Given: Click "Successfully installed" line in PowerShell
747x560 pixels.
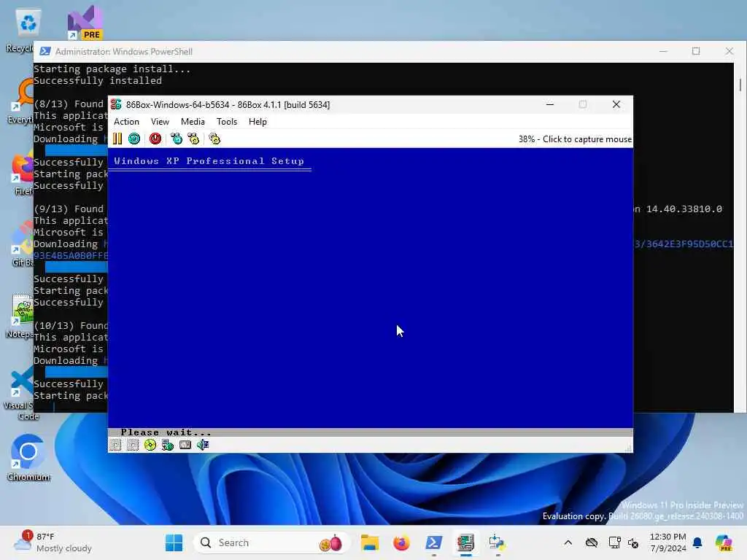Looking at the screenshot, I should tap(98, 80).
